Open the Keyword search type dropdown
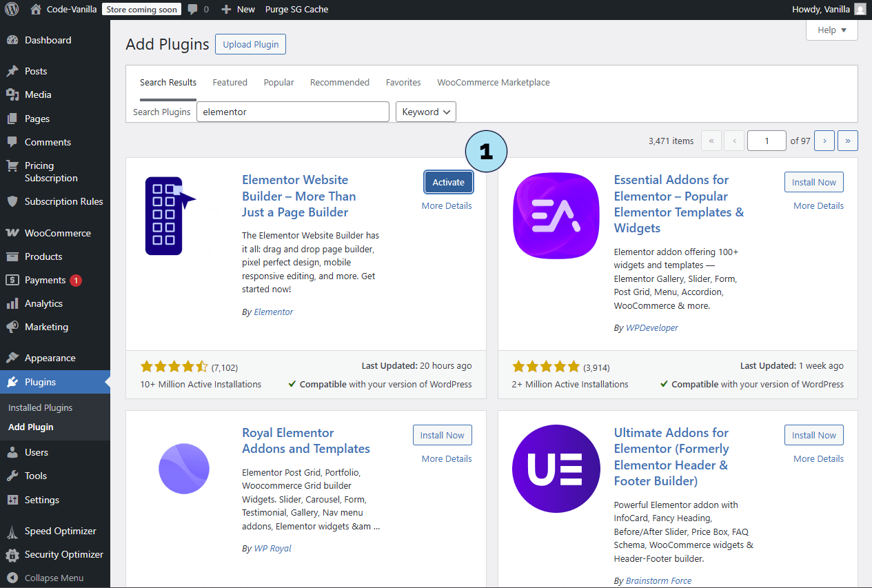The image size is (872, 588). (x=425, y=112)
